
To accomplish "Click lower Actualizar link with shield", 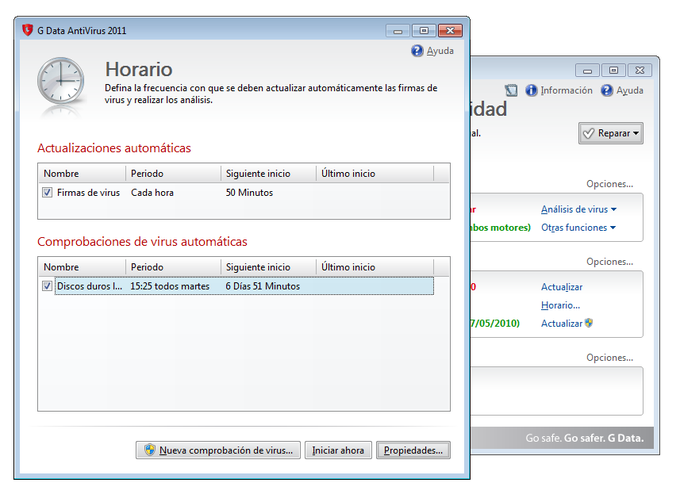I will [x=562, y=323].
